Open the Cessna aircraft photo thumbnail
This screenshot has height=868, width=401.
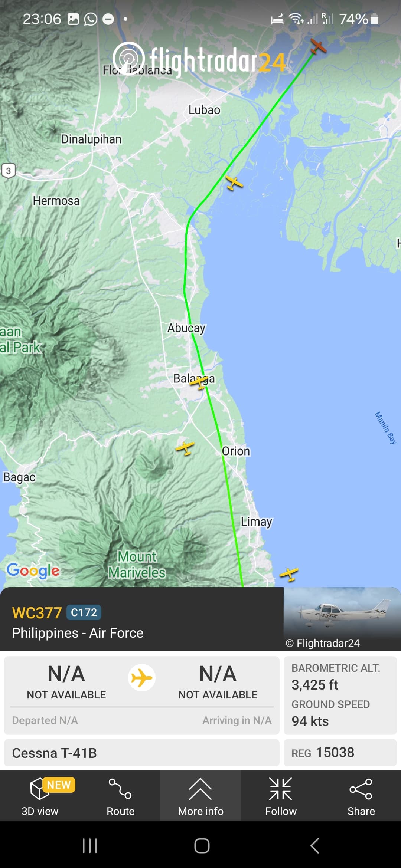pos(342,619)
